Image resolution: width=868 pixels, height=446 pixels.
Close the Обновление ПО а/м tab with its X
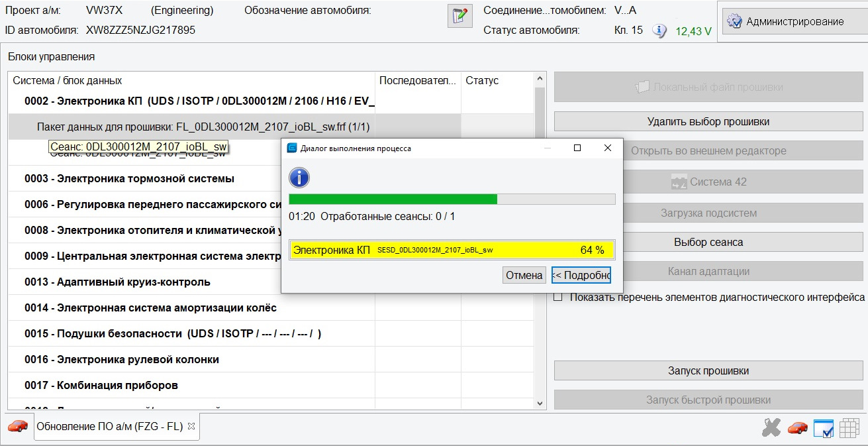click(191, 426)
